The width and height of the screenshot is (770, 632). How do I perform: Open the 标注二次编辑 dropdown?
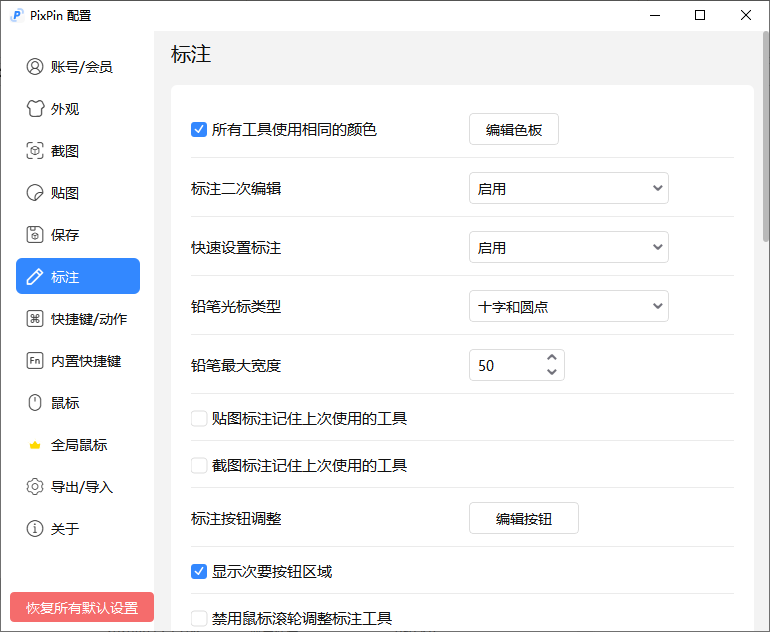569,188
